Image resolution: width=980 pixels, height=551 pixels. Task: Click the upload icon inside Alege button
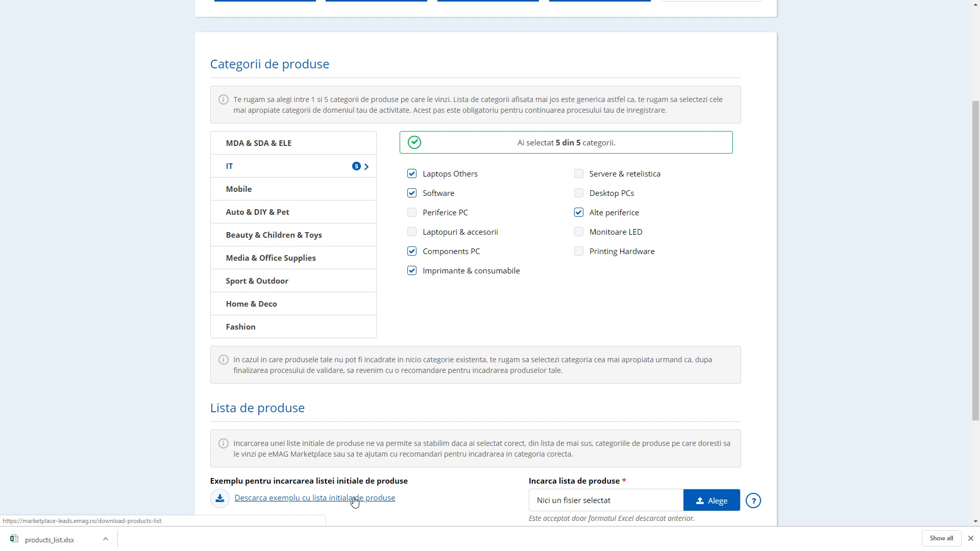700,500
